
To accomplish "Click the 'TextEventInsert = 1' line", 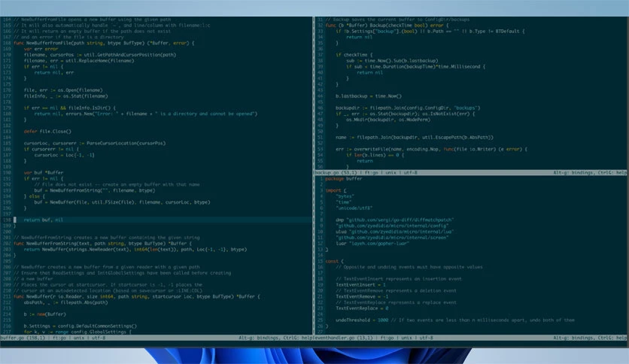I will point(361,285).
